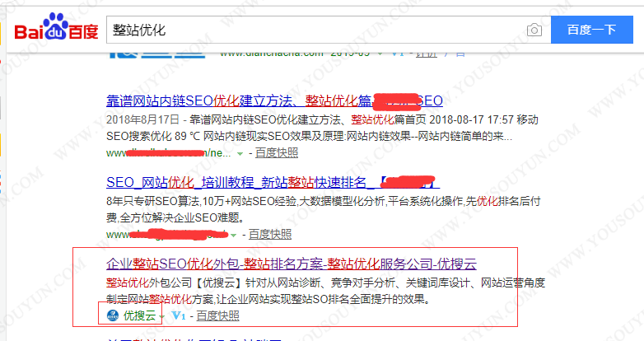The image size is (644, 341).
Task: Open result SEO_网站优化_培训教程_新站整站快速排名
Action: coord(273,182)
